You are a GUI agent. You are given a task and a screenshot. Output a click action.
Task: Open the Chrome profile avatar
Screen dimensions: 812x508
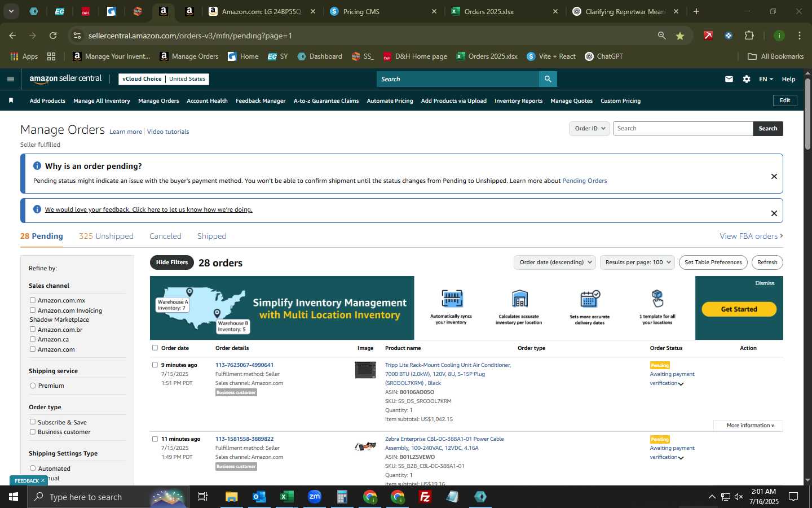779,36
